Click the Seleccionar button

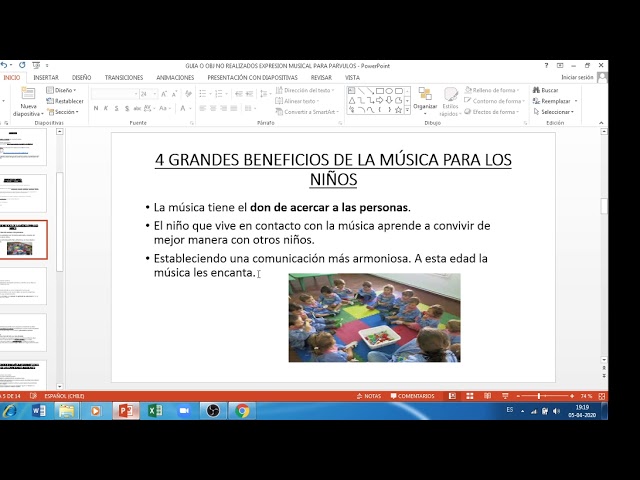pos(554,112)
